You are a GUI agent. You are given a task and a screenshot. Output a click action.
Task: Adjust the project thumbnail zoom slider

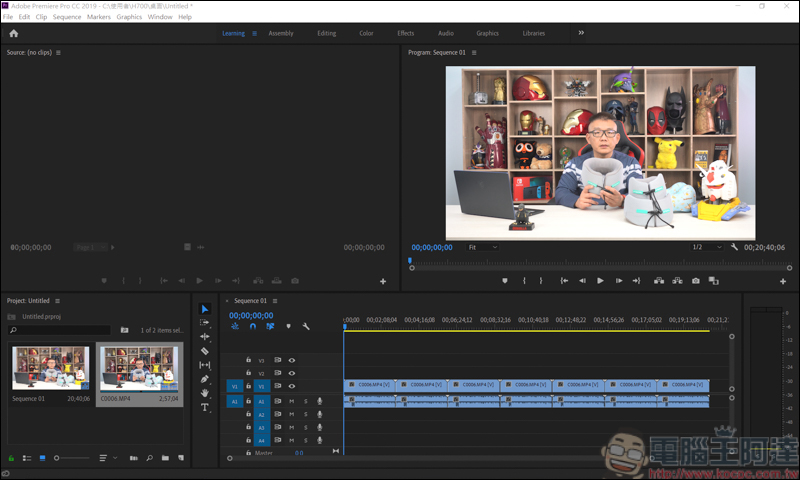(58, 458)
